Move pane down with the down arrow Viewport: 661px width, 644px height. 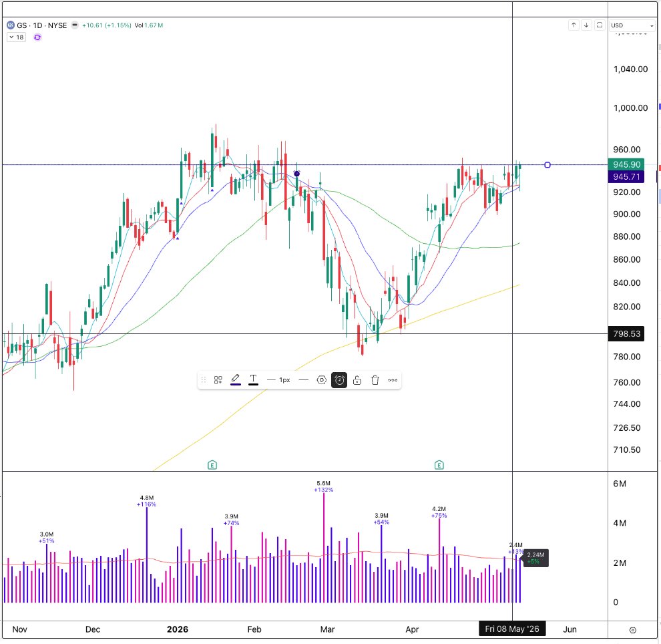(586, 25)
